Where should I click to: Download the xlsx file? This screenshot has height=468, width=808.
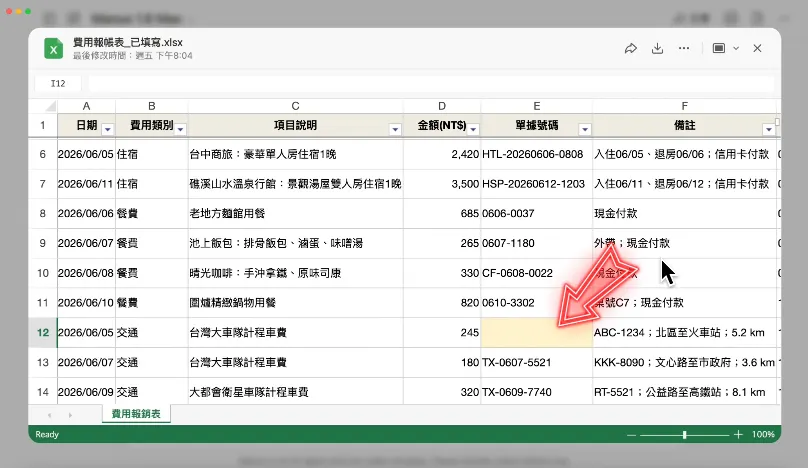[657, 48]
